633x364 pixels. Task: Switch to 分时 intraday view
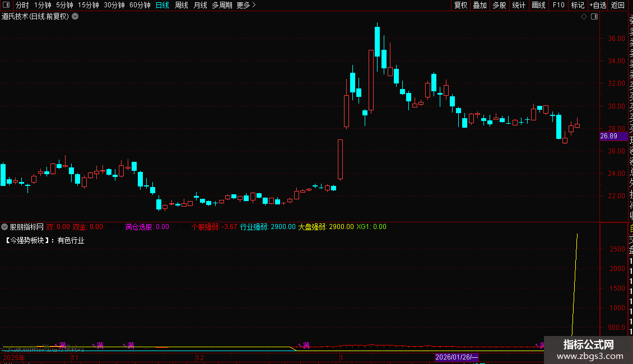tap(22, 5)
